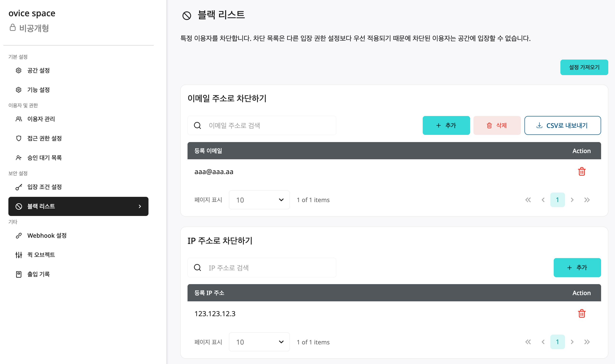Open Webhook 설정 from sidebar

pyautogui.click(x=47, y=236)
